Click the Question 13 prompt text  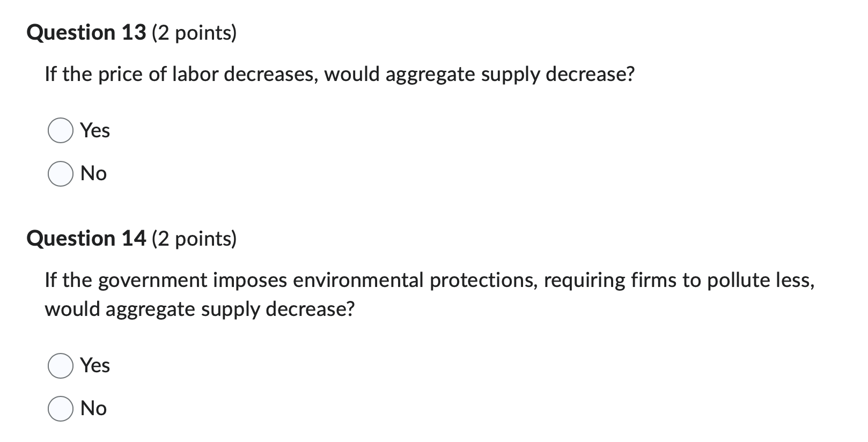coord(340,74)
